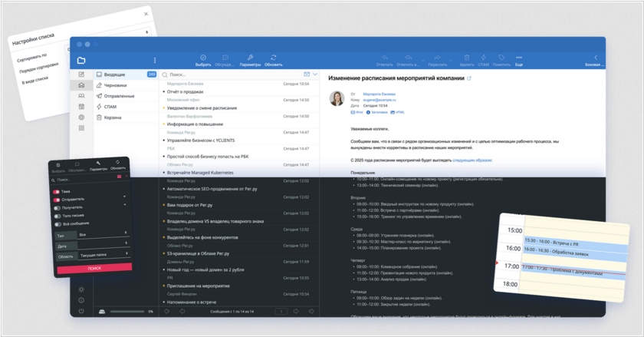The height and width of the screenshot is (337, 644).
Task: Enable the Получатель search switch
Action: pyautogui.click(x=57, y=207)
